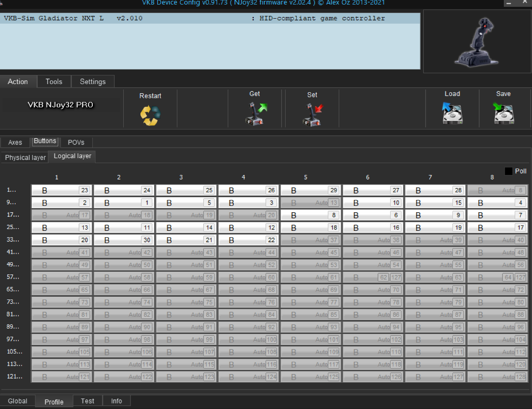The height and width of the screenshot is (409, 532).
Task: Click the joystick device image
Action: (x=477, y=41)
